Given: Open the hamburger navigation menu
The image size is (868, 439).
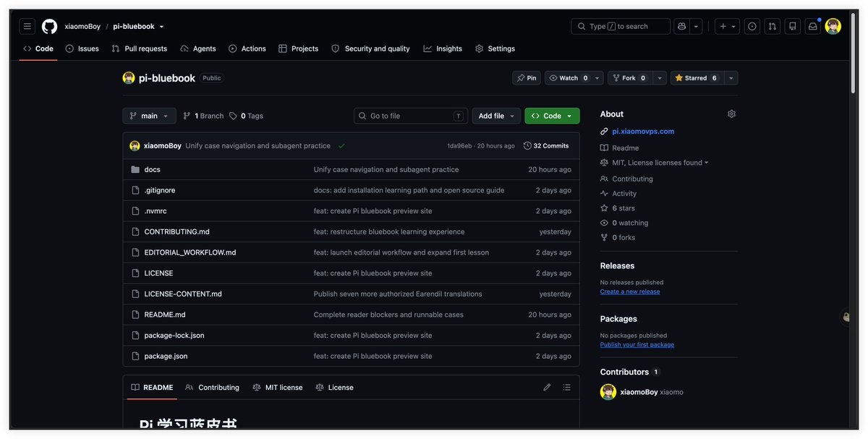Looking at the screenshot, I should (27, 26).
